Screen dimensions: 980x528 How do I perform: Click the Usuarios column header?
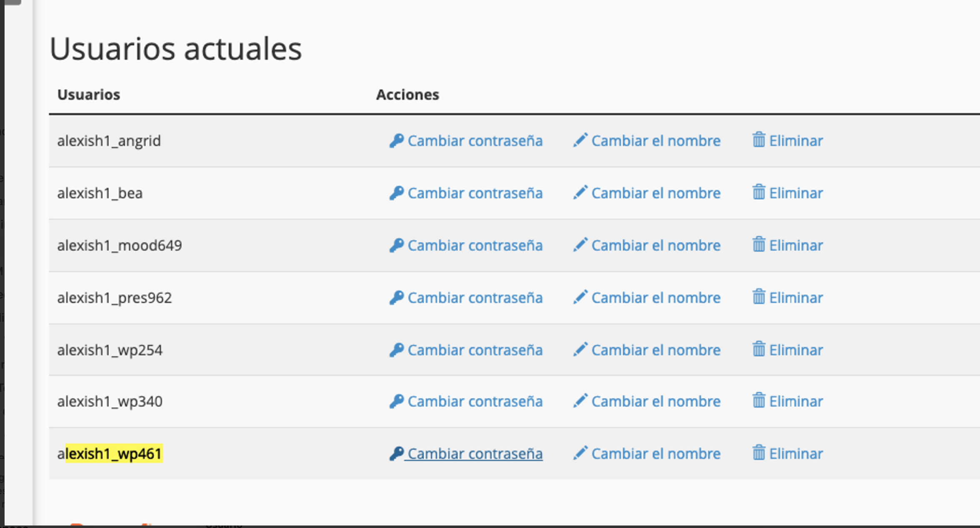tap(89, 95)
